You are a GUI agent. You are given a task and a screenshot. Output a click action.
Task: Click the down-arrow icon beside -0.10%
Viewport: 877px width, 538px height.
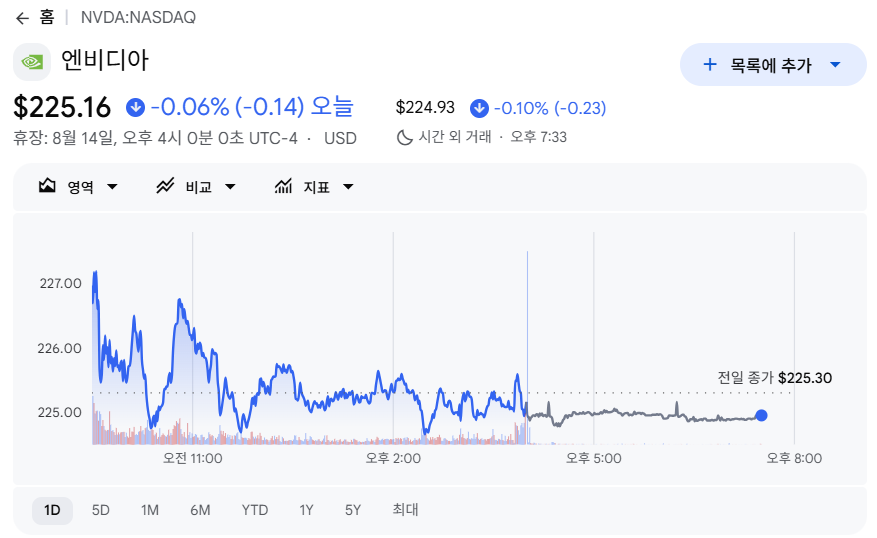[x=479, y=108]
